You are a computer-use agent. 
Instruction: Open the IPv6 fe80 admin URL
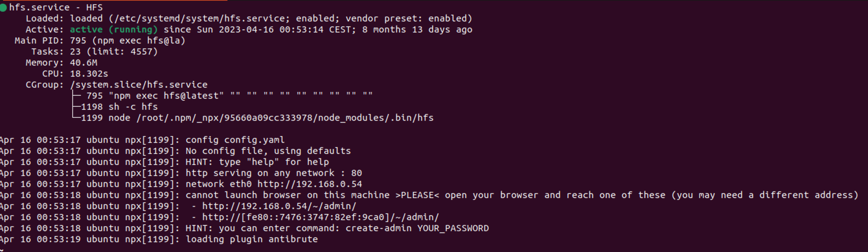tap(320, 217)
